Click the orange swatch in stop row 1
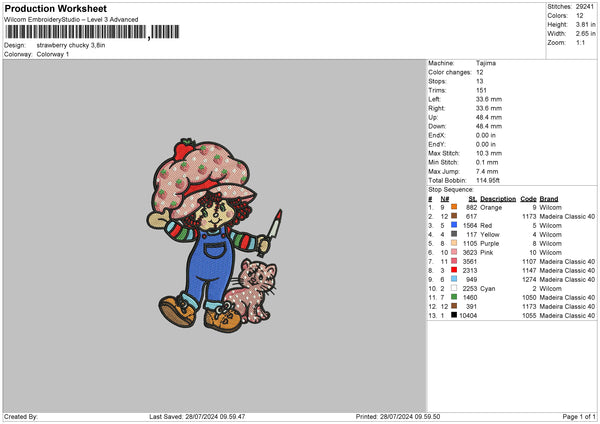Screen dimensions: 600x424 pyautogui.click(x=454, y=207)
